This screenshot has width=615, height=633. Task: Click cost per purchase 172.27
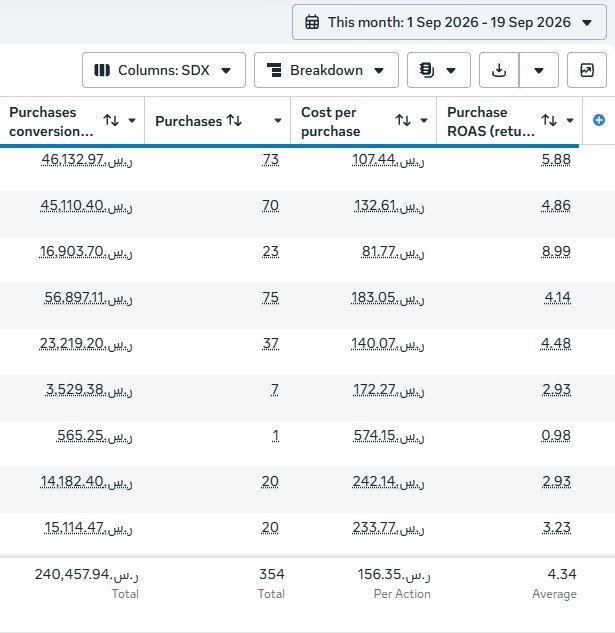(x=388, y=390)
